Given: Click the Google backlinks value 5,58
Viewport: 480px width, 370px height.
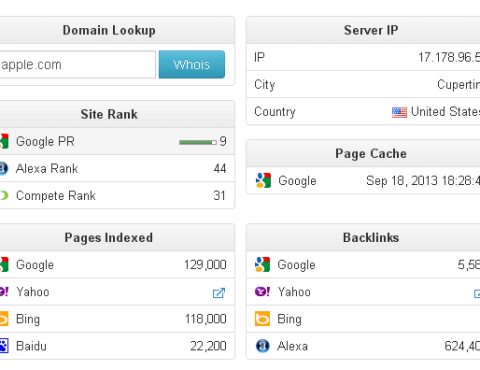Looking at the screenshot, I should click(469, 265).
